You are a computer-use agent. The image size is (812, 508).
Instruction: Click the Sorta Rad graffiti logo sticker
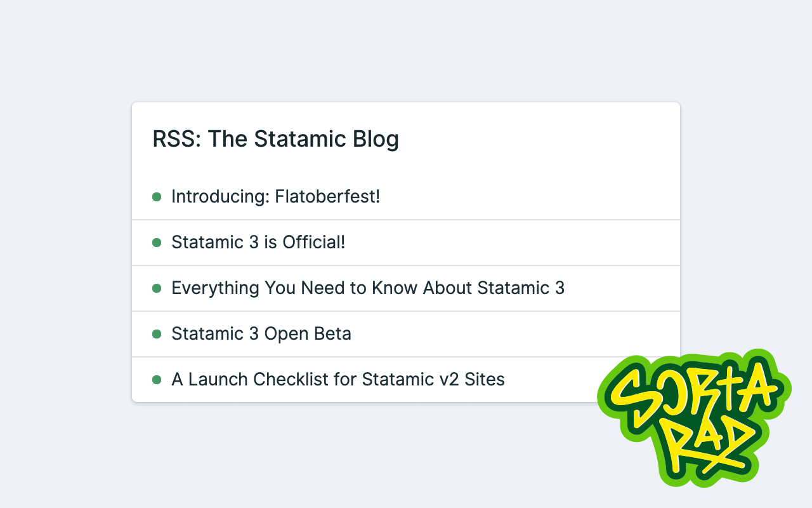point(694,418)
